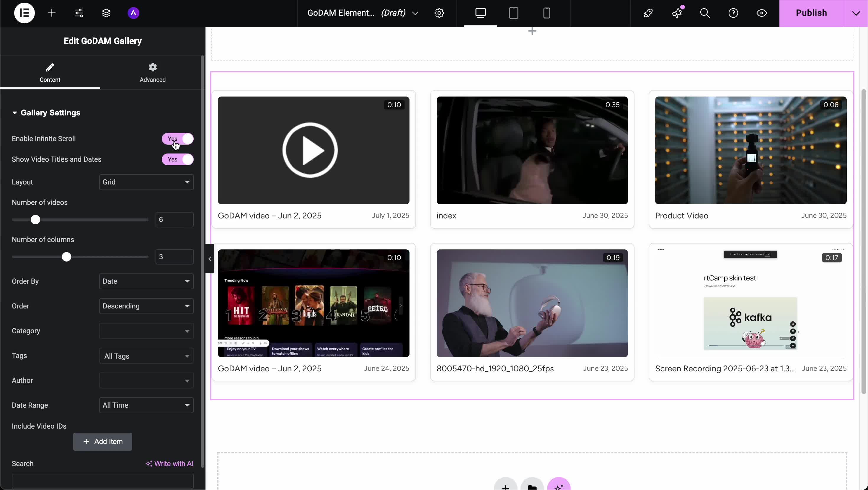This screenshot has width=868, height=490.
Task: Click the Add Element plus icon
Action: coord(52,13)
